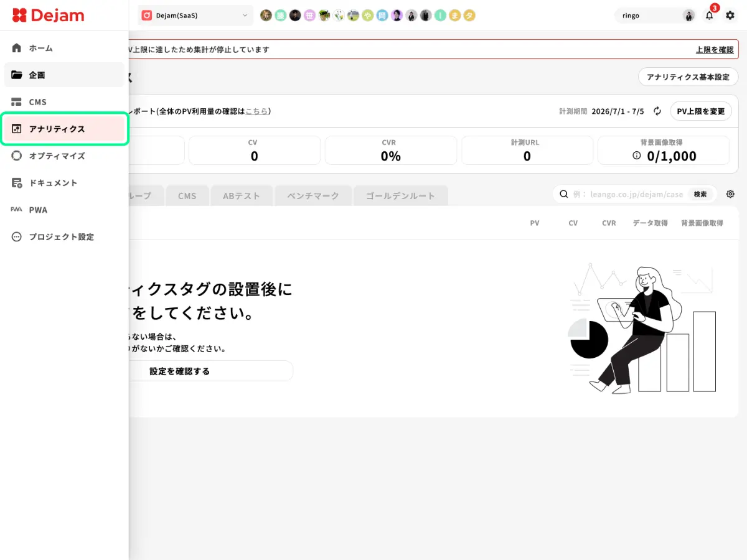
Task: Select アナリティクス in the sidebar
Action: point(64,129)
